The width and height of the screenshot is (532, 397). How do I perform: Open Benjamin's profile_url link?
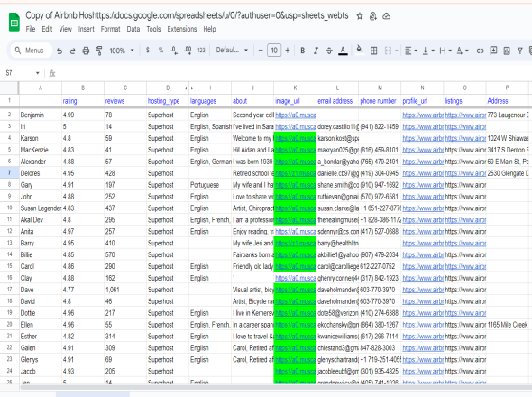click(x=423, y=115)
